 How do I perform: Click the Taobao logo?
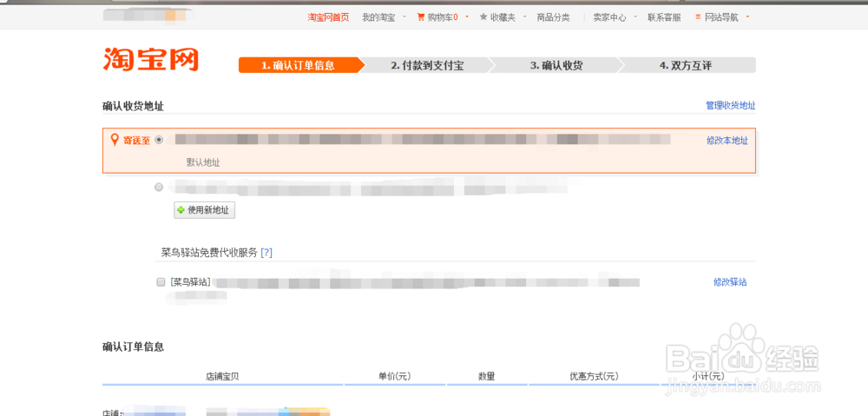point(150,60)
